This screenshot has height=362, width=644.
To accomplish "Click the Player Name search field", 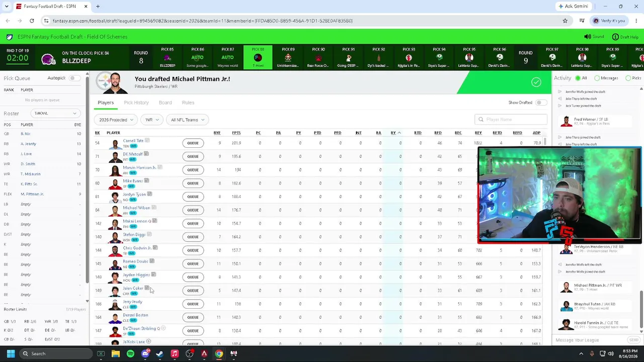I will [511, 120].
